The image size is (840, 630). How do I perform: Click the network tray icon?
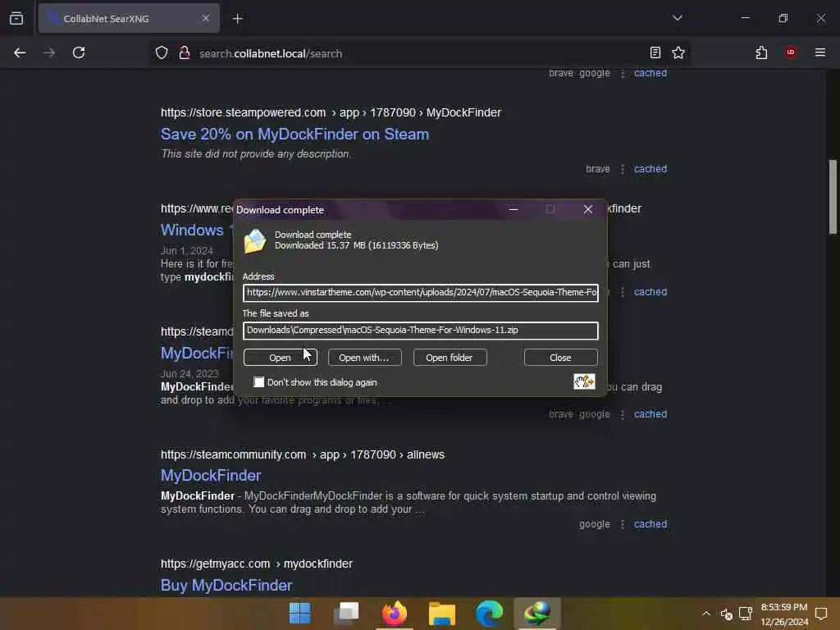(745, 614)
